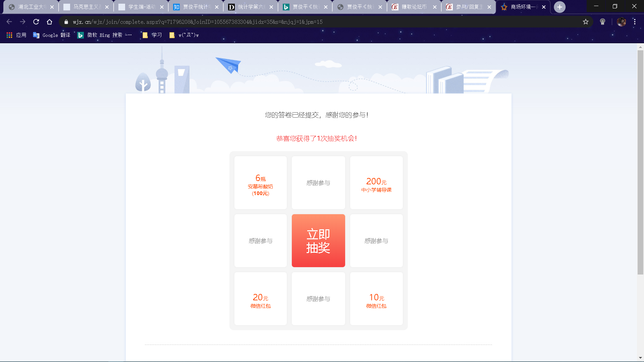Click the back navigation arrow

tap(9, 22)
